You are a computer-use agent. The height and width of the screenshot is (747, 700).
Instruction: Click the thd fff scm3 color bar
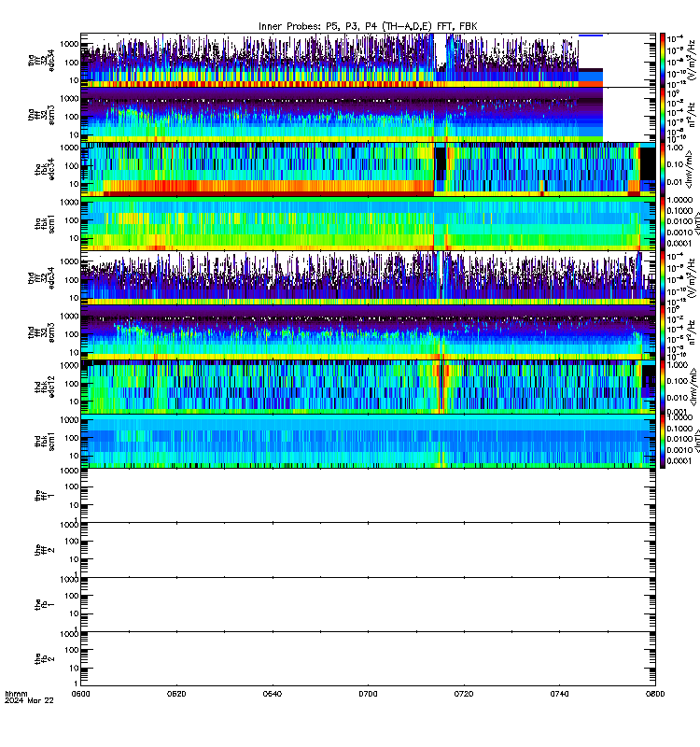663,332
